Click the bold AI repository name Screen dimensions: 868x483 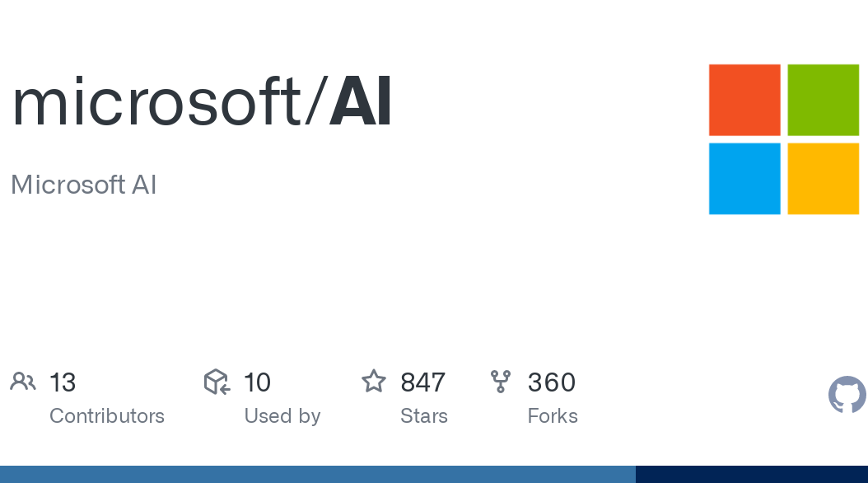[x=361, y=102]
